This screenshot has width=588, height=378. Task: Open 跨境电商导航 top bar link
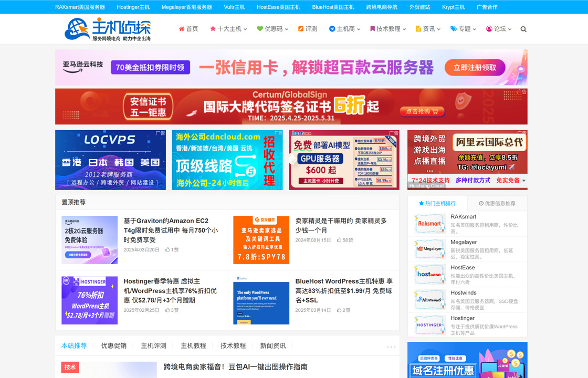point(382,7)
